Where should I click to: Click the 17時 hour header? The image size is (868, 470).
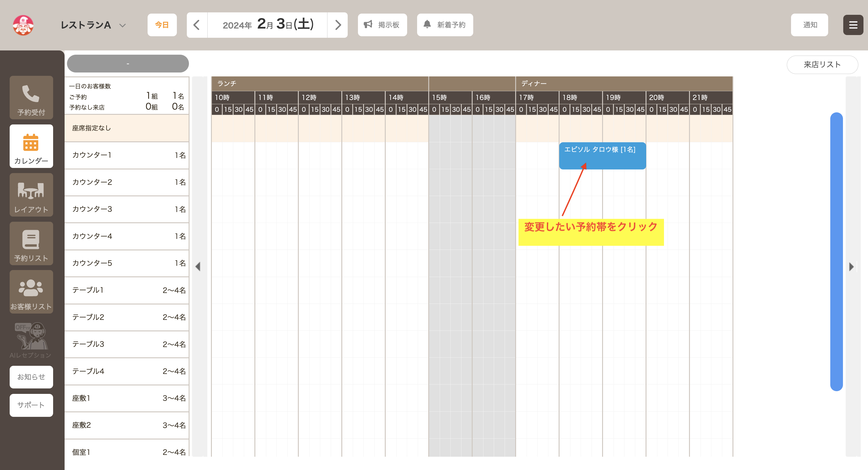tap(538, 98)
